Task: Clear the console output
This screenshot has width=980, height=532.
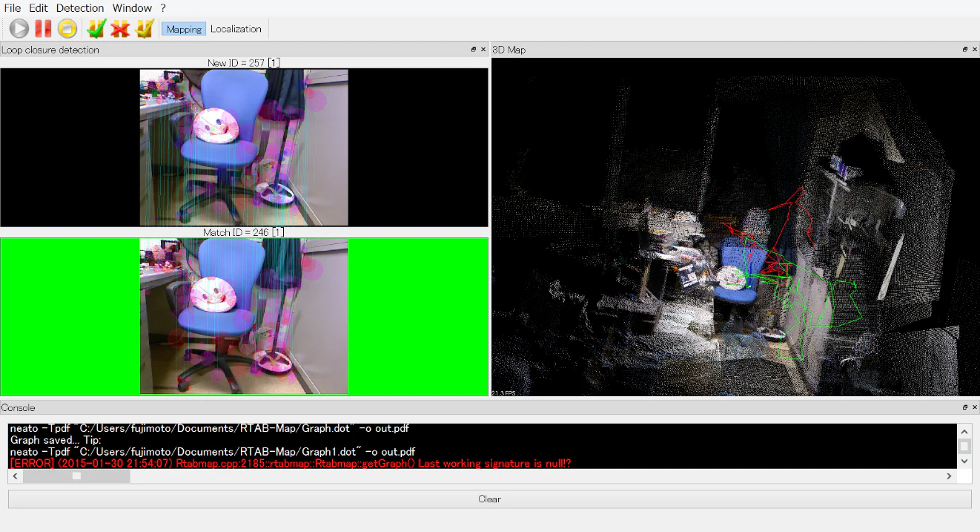Action: pos(490,499)
